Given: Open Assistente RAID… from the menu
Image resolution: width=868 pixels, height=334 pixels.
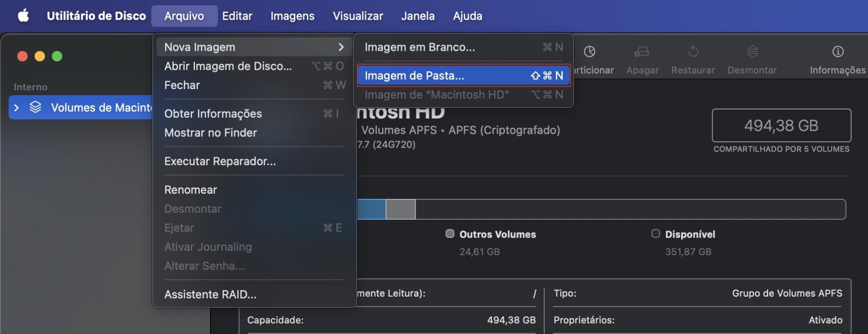Looking at the screenshot, I should [x=254, y=294].
